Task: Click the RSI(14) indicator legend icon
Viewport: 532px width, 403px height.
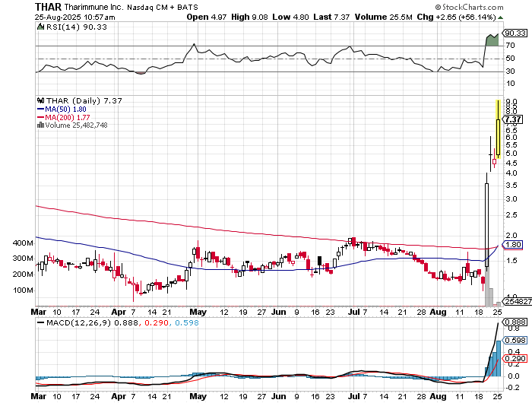Action: click(39, 27)
